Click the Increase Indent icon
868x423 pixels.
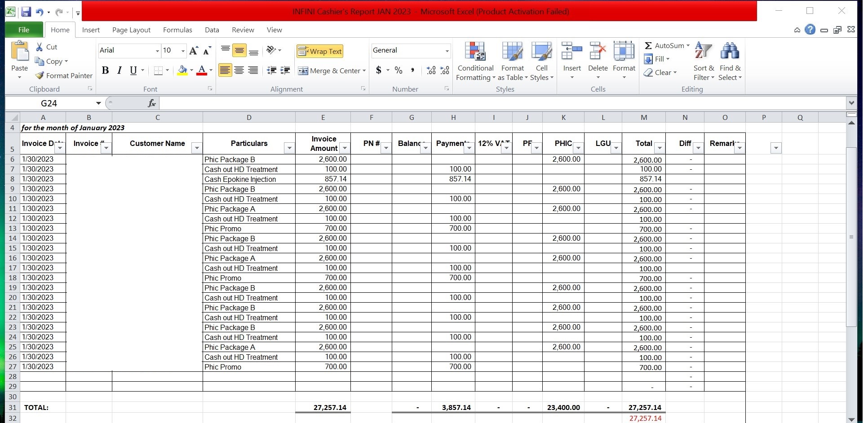pyautogui.click(x=285, y=70)
